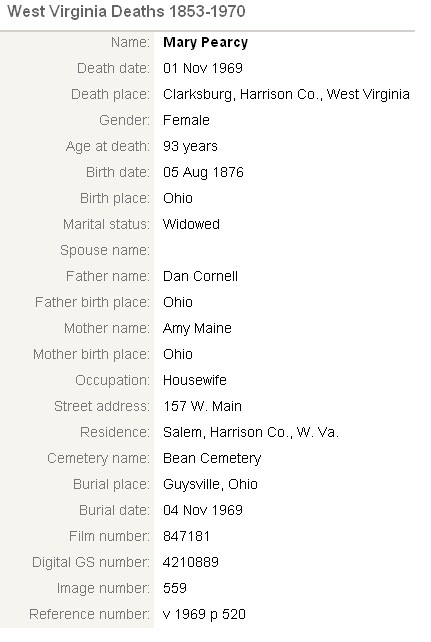Click the mother name Amy Maine
Image resolution: width=431 pixels, height=642 pixels.
[197, 328]
